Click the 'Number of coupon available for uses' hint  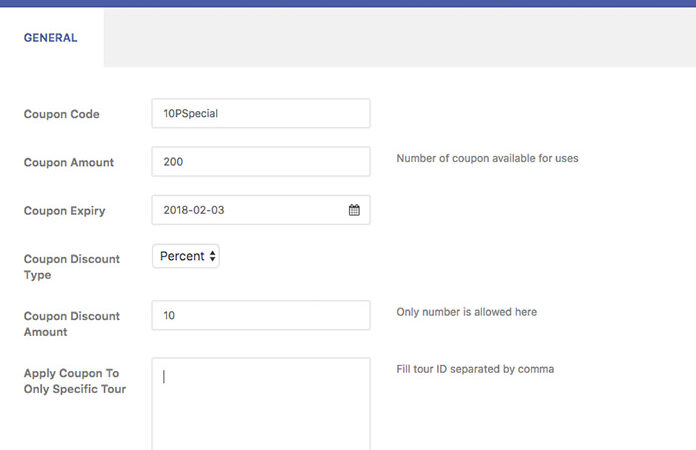(x=487, y=158)
